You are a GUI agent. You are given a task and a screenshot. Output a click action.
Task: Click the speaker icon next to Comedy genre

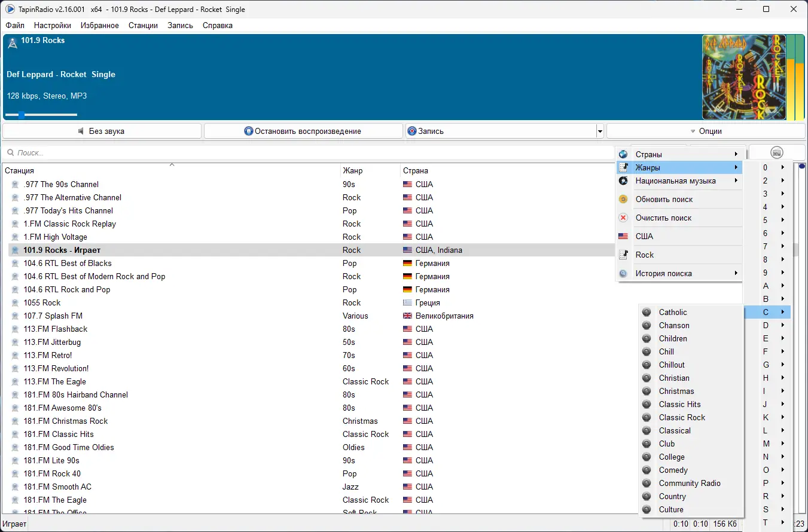(647, 470)
